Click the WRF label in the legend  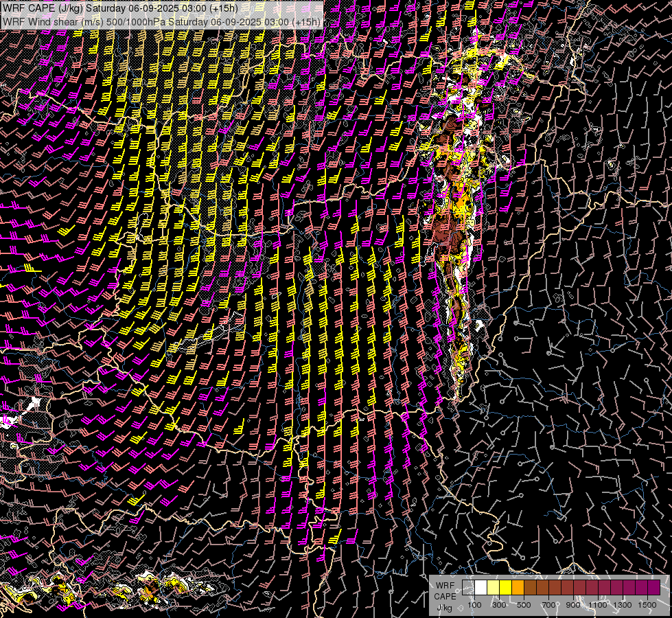[445, 586]
